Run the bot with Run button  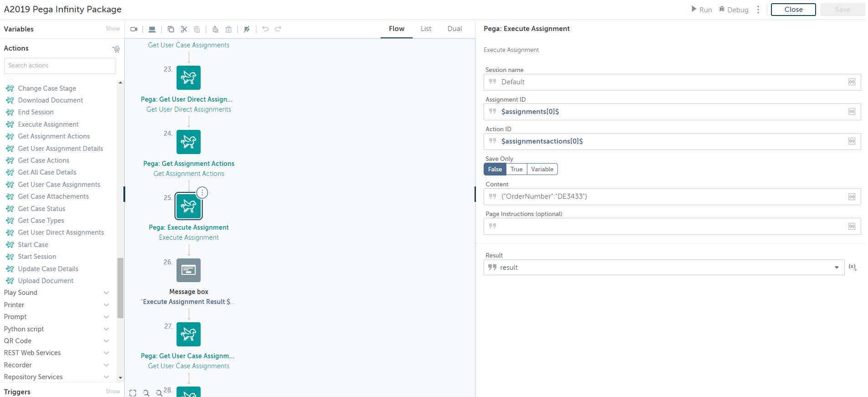click(701, 10)
